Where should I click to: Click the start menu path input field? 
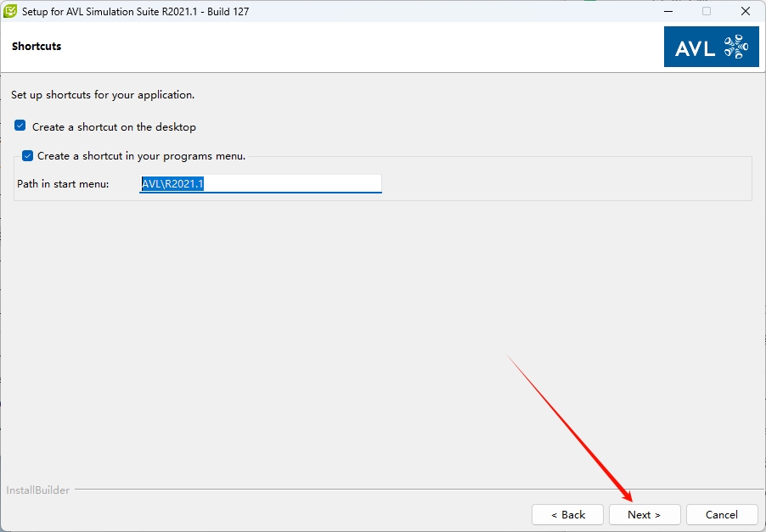click(x=289, y=183)
